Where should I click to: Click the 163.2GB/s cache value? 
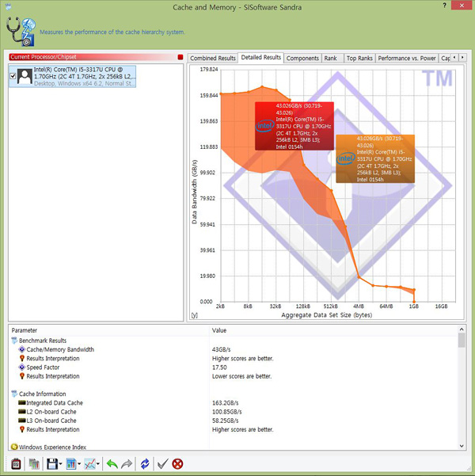[x=225, y=403]
